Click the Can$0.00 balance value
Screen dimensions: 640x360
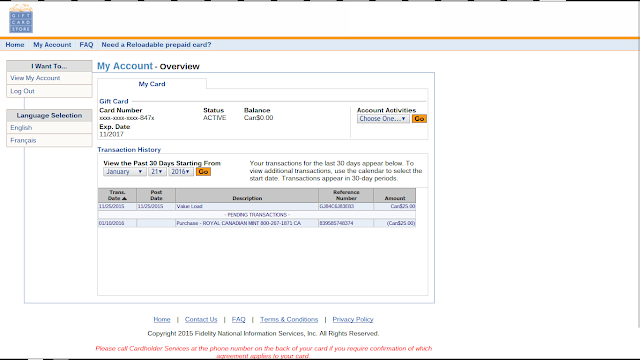click(258, 118)
